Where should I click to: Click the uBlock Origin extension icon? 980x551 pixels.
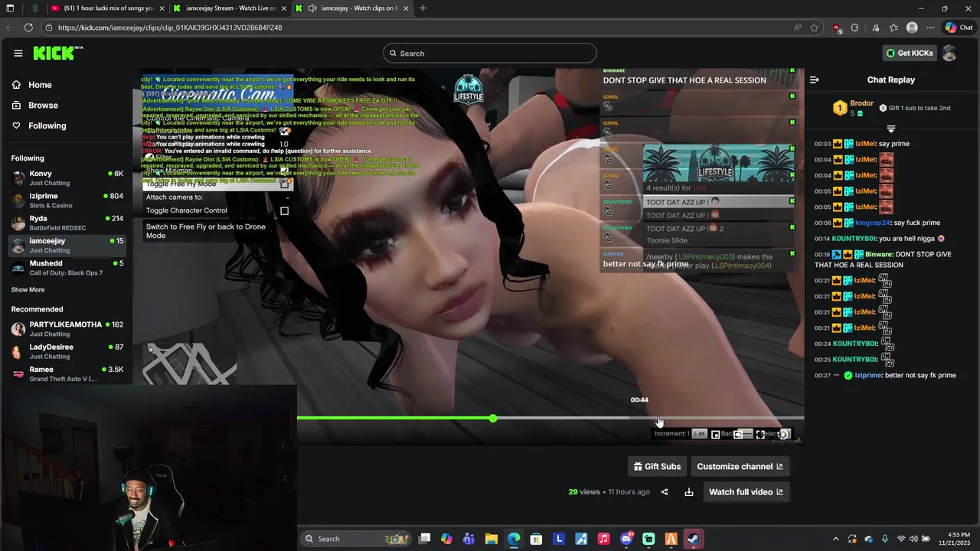click(x=837, y=28)
